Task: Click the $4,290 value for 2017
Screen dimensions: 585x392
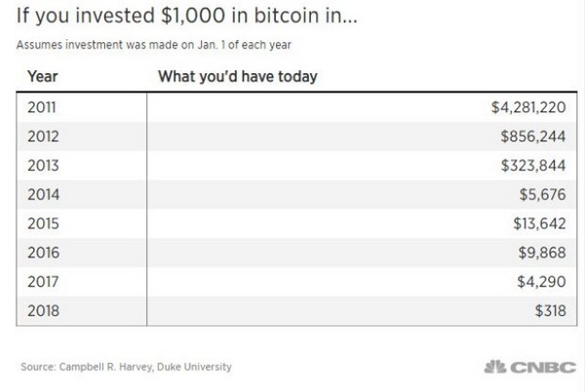Action: click(x=541, y=282)
